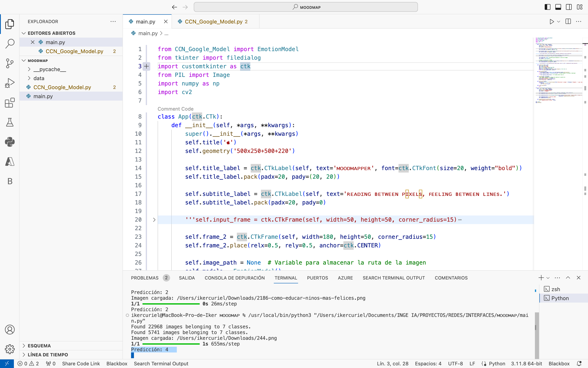This screenshot has height=368, width=588.
Task: Change language mode Python in status bar
Action: [497, 364]
